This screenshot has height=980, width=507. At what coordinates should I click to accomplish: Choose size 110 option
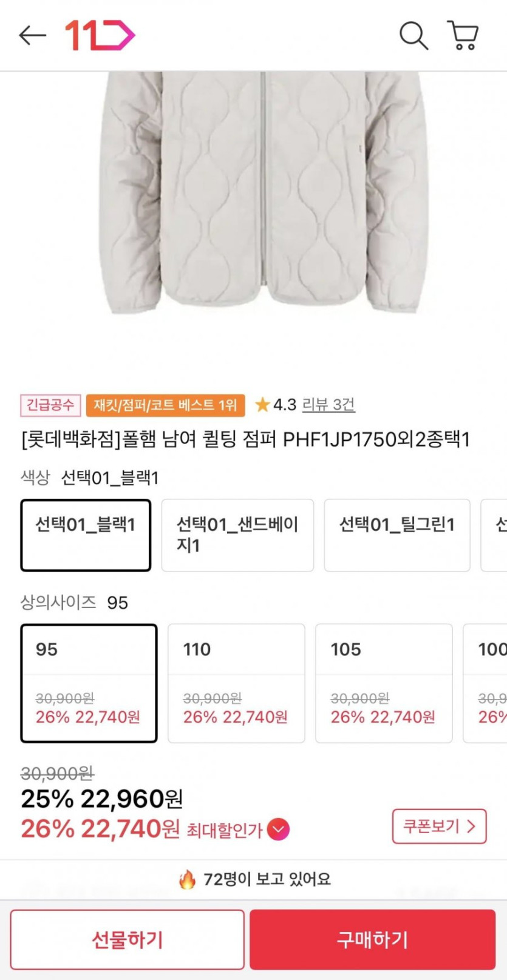point(236,683)
